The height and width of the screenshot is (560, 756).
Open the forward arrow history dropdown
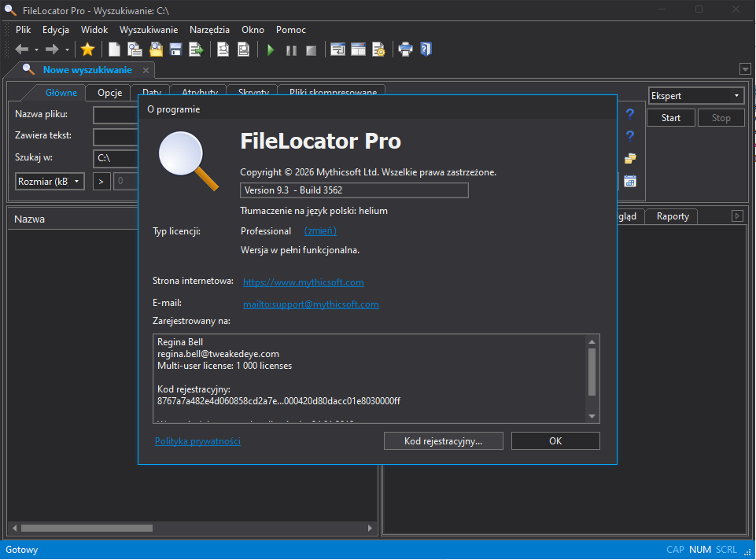(67, 50)
